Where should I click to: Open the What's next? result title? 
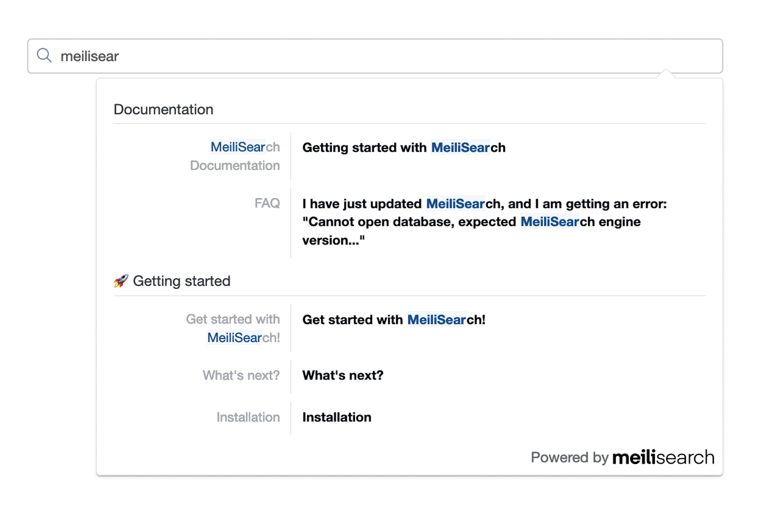pyautogui.click(x=343, y=375)
